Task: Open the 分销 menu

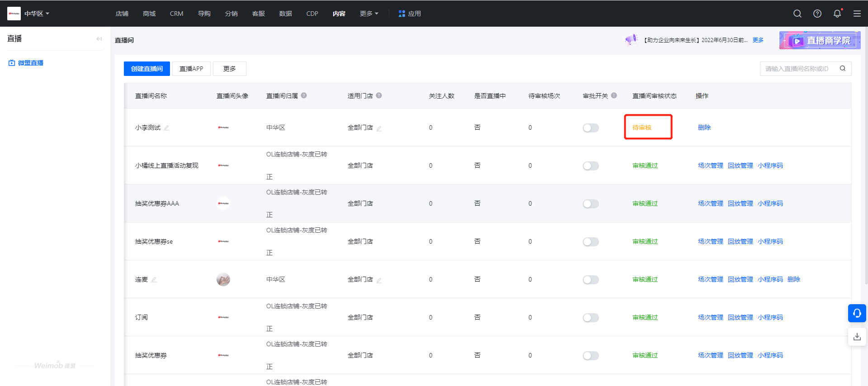Action: coord(231,14)
